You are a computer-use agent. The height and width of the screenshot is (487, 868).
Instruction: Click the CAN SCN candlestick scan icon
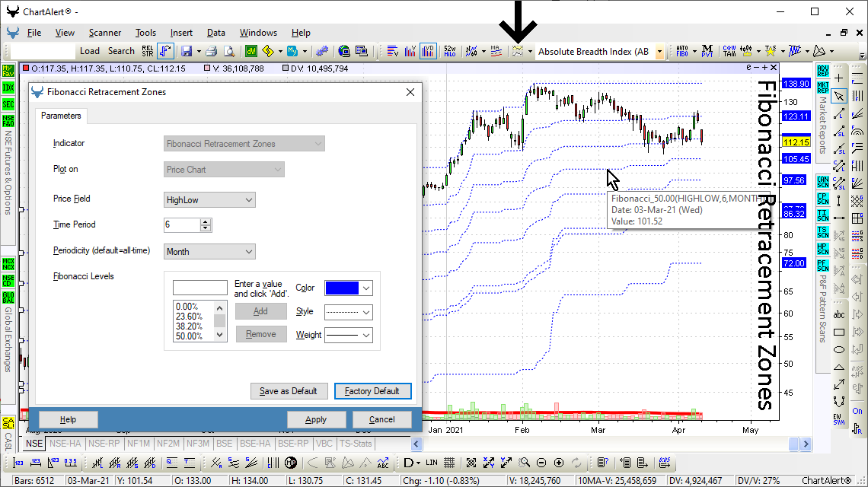pyautogui.click(x=823, y=182)
